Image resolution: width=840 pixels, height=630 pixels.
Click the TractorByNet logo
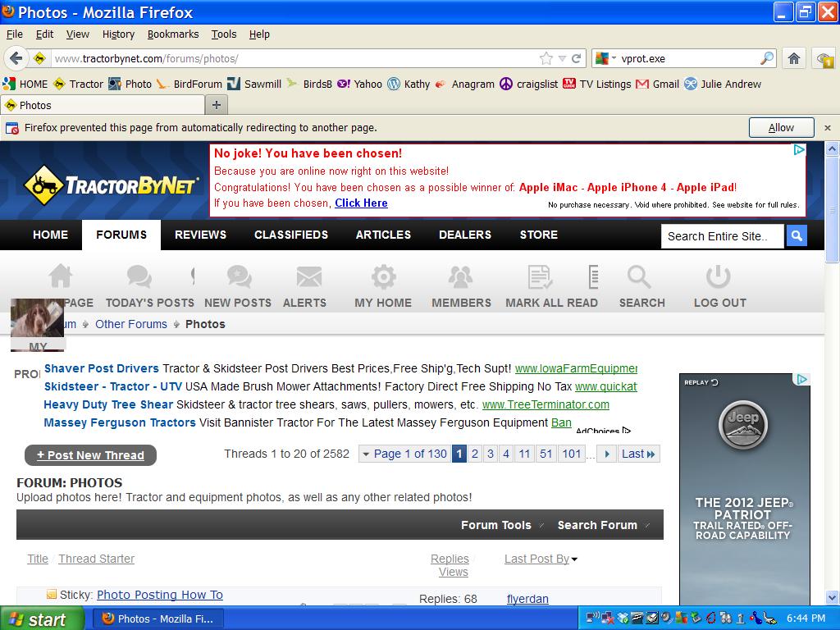112,185
